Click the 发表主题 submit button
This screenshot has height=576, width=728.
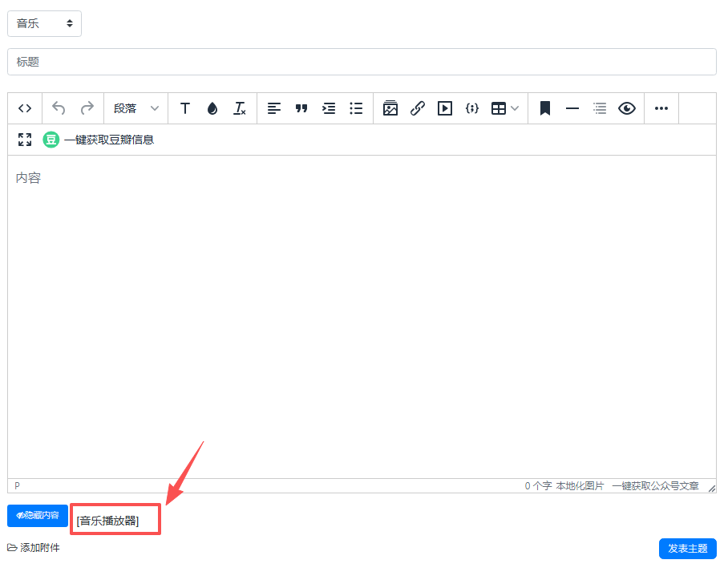[x=687, y=549]
